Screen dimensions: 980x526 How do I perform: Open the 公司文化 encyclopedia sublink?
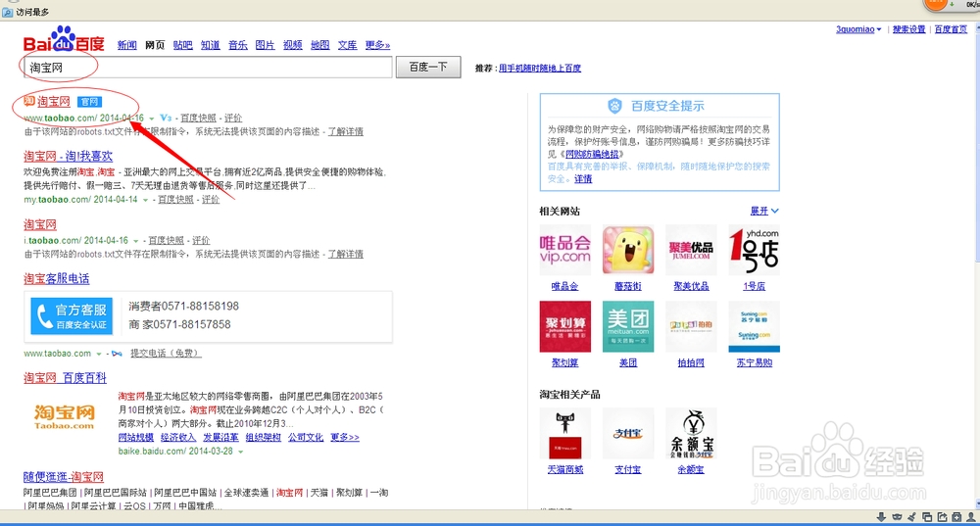point(306,437)
